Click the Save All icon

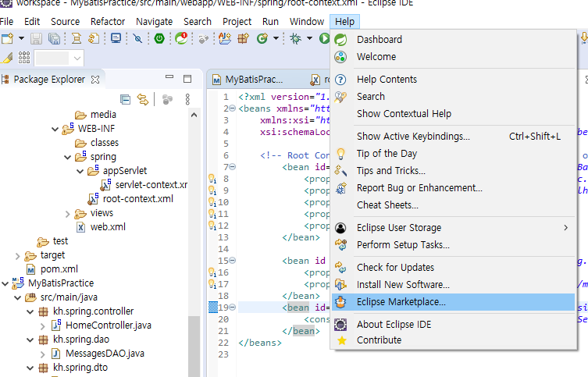[x=55, y=38]
